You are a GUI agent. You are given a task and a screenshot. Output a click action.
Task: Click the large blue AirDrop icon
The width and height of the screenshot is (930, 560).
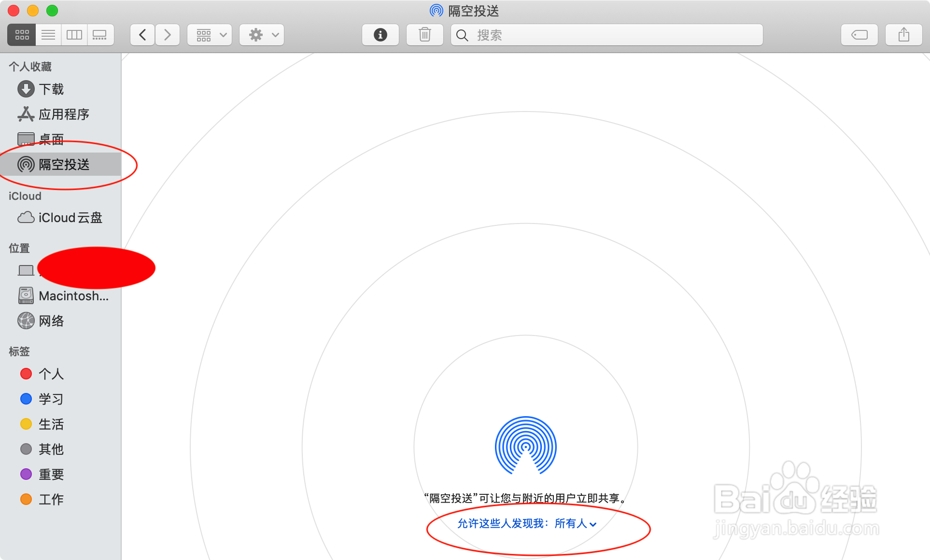526,446
